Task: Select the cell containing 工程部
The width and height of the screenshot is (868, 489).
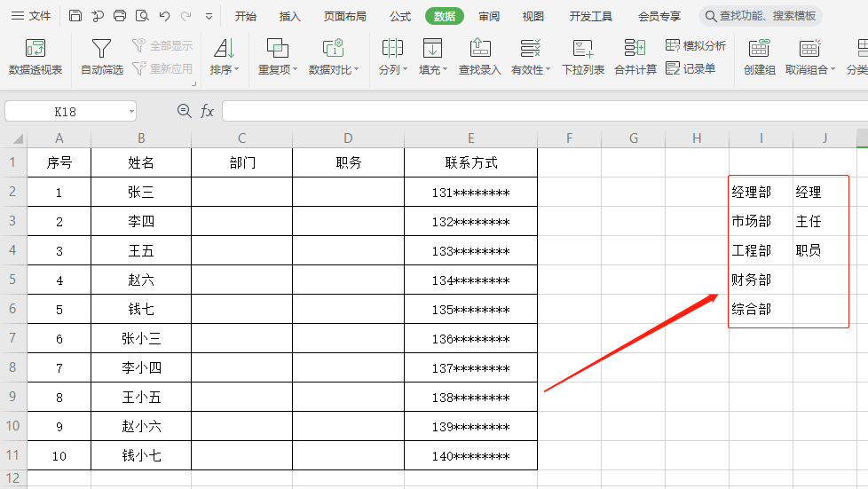Action: coord(761,250)
